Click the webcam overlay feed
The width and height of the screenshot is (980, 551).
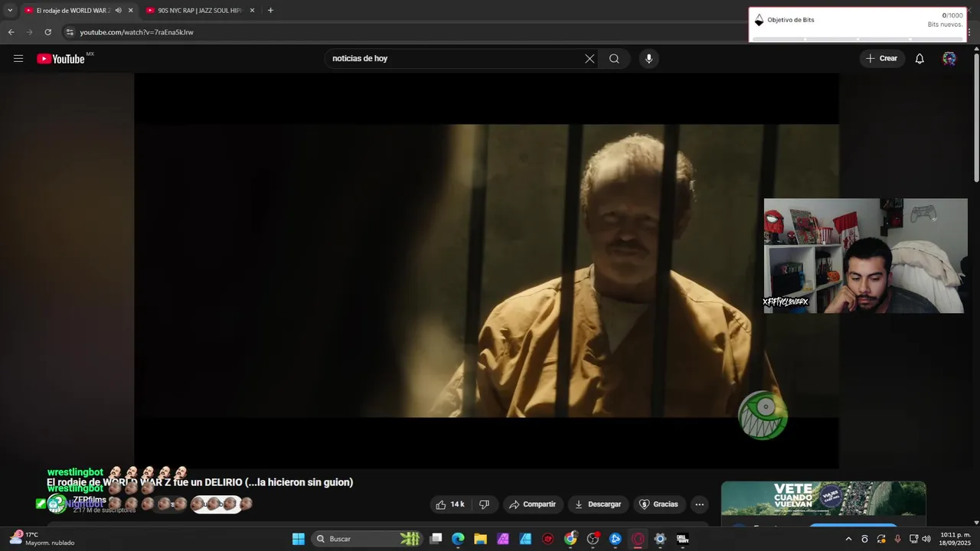point(865,256)
